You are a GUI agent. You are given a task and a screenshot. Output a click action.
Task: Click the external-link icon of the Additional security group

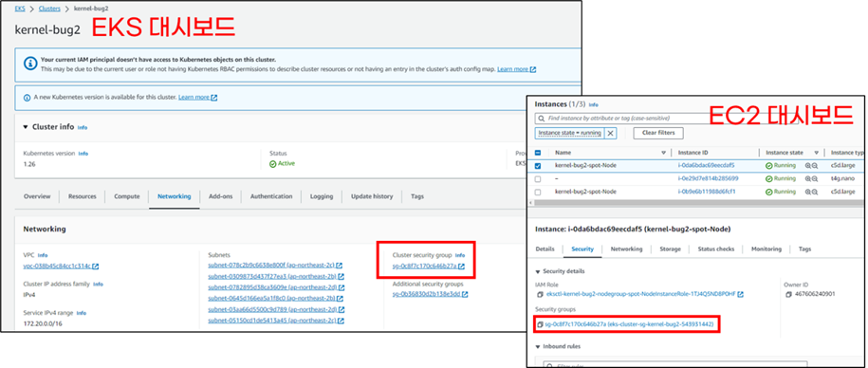click(x=466, y=294)
